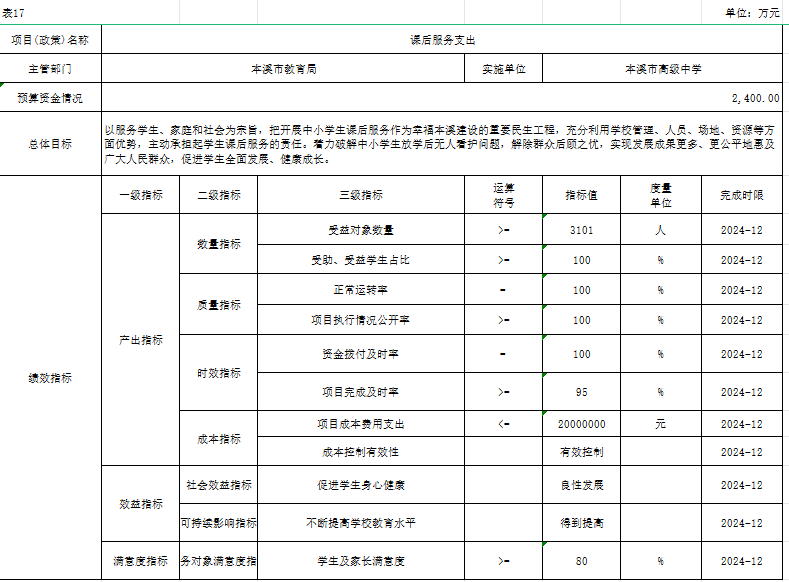Click the budget amount 2,400.00 cell

[442, 98]
